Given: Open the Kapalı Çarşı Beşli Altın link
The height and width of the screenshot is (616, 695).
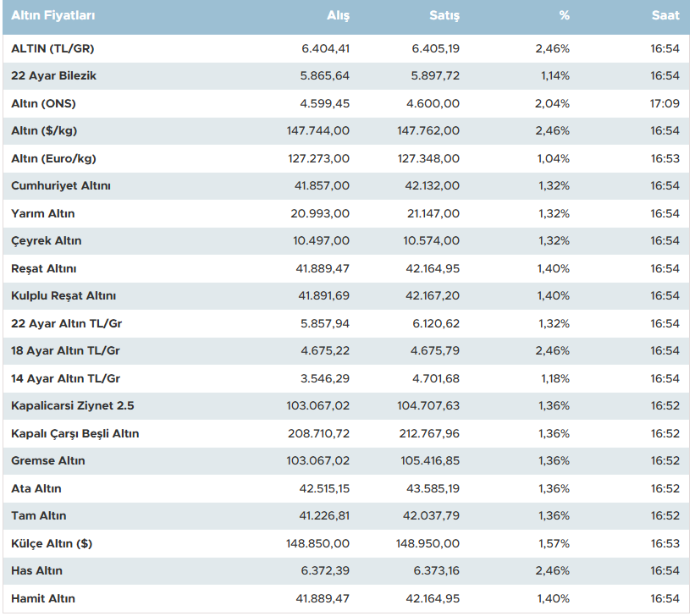Looking at the screenshot, I should pos(75,433).
